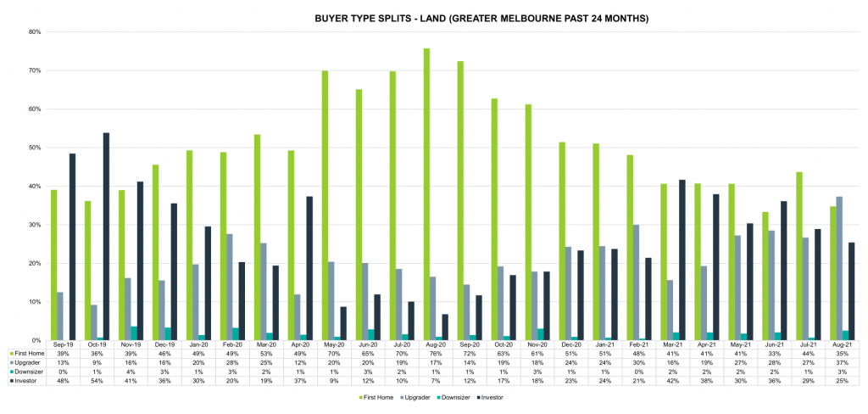
Task: Select the dark Investor bar for Oct-19
Action: click(x=106, y=237)
